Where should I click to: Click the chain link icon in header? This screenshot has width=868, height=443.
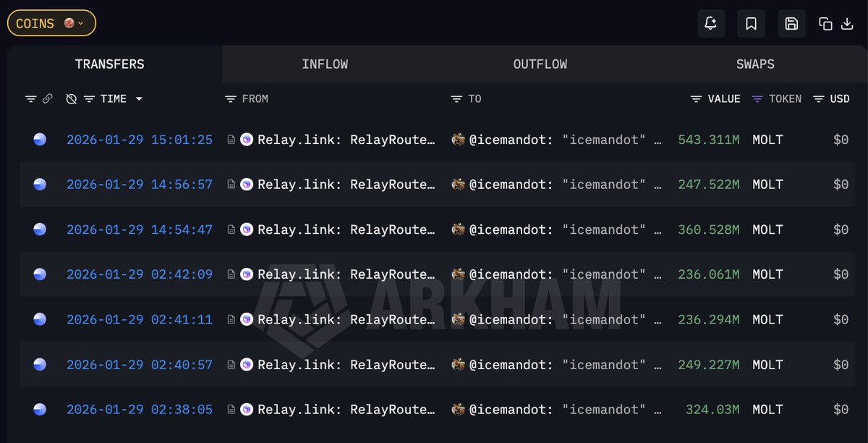tap(48, 98)
